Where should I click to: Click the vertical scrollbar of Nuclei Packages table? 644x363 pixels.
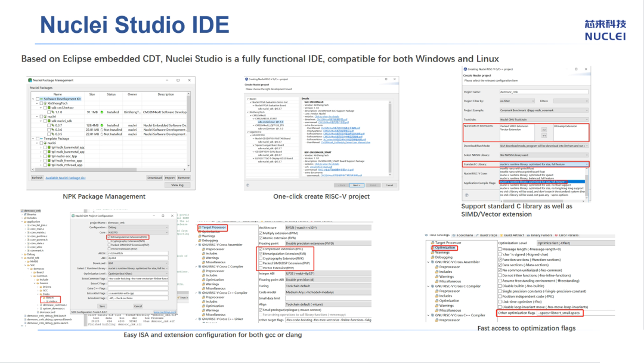(x=188, y=130)
